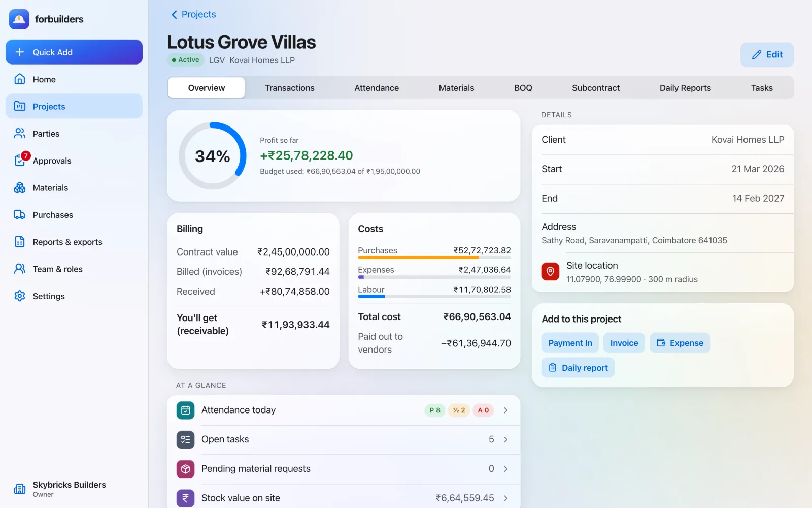Image resolution: width=812 pixels, height=508 pixels.
Task: Switch to the Overview tab
Action: point(206,88)
